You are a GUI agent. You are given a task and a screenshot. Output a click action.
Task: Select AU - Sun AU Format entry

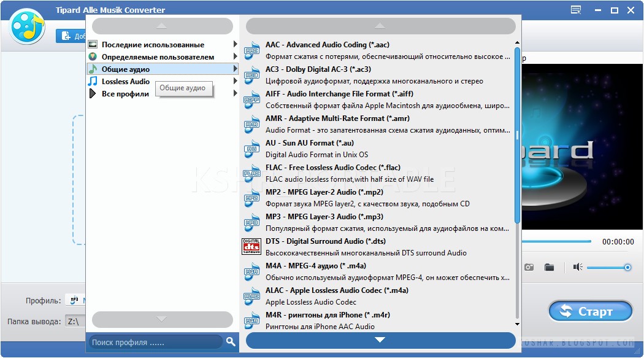point(377,149)
